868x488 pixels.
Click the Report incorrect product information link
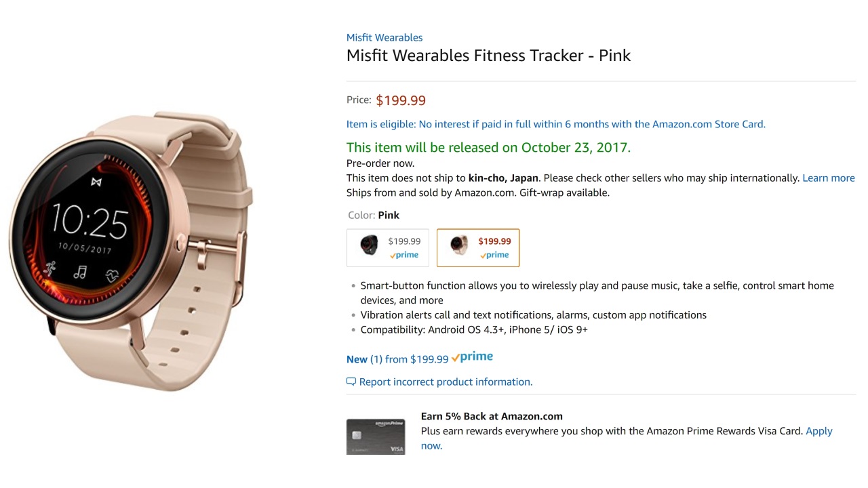(x=446, y=382)
